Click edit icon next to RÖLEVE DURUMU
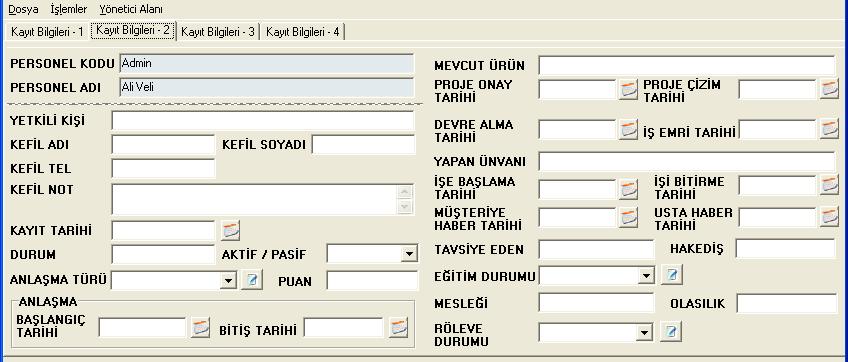The height and width of the screenshot is (362, 848). [671, 331]
